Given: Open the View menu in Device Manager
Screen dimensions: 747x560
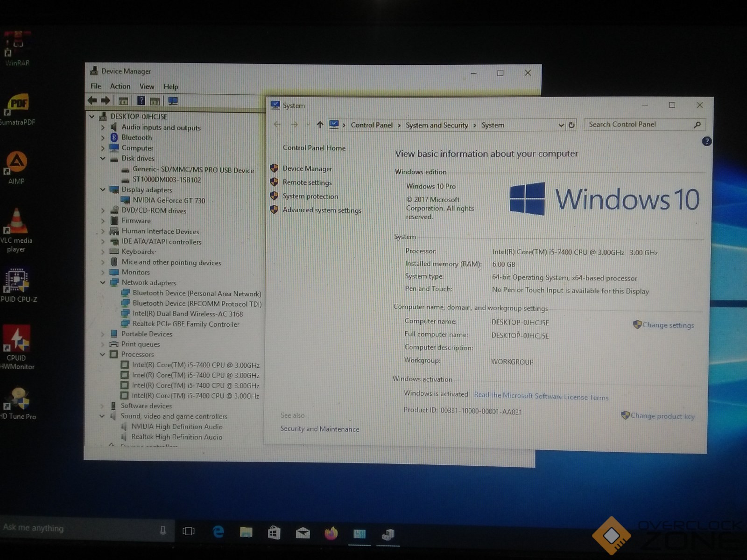Looking at the screenshot, I should pos(147,86).
